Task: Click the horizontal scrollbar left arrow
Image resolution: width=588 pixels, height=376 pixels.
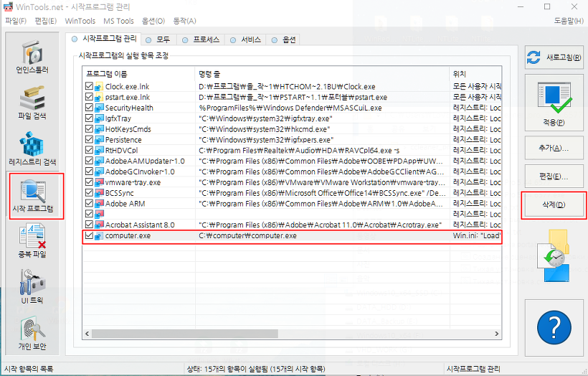Action: (x=87, y=334)
